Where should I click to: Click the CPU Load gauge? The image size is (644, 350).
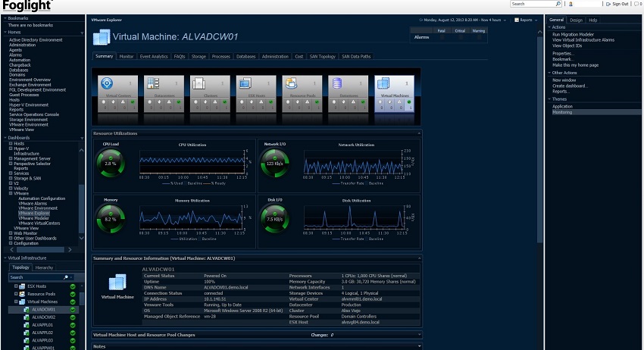tap(111, 163)
